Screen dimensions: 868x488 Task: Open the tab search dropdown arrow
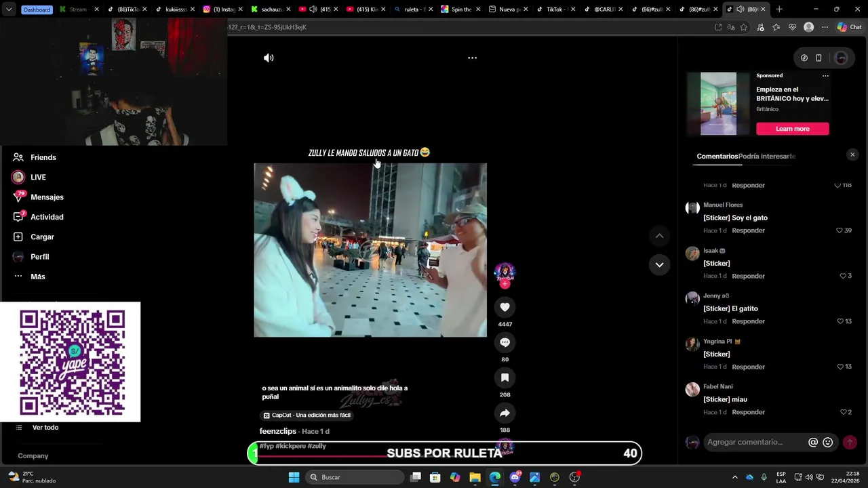[9, 9]
